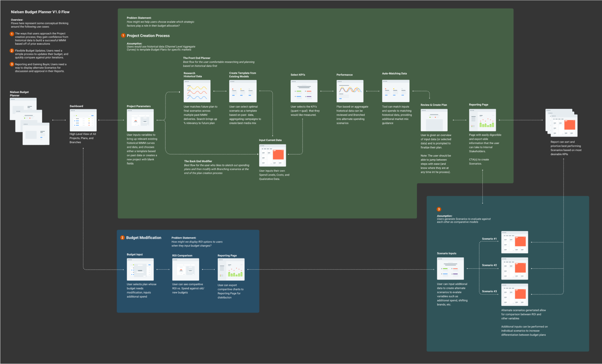Open the Scenario Inputs screen thumbnail
Screen dimensions: 602x364
(x=451, y=268)
